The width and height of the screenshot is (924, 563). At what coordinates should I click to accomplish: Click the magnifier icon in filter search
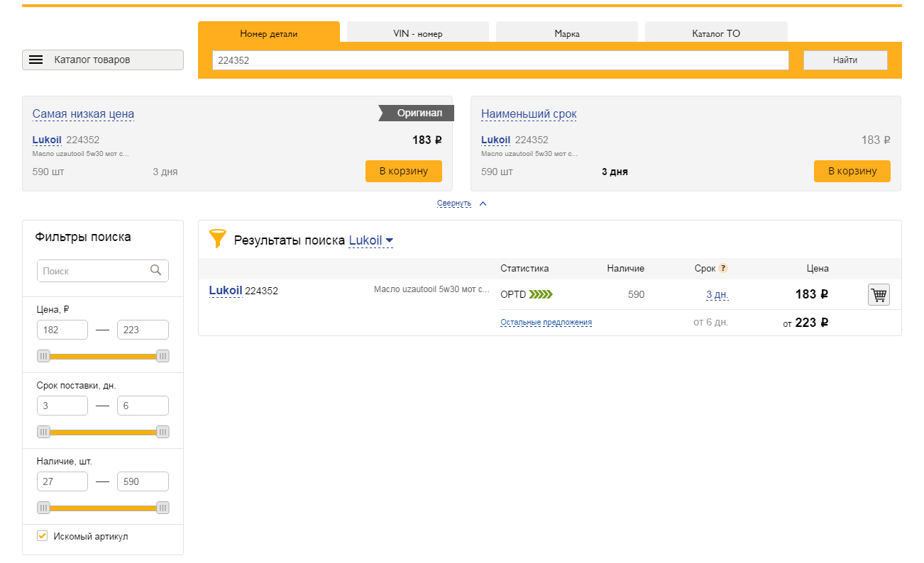click(156, 270)
